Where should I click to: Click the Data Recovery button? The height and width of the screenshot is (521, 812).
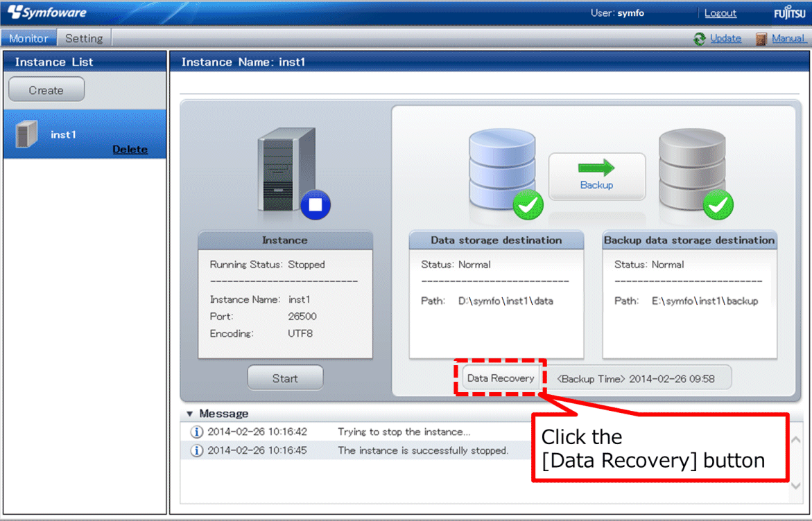(500, 378)
